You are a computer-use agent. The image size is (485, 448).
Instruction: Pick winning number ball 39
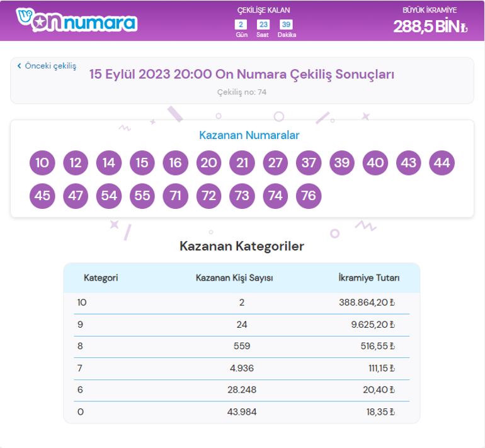tap(342, 163)
